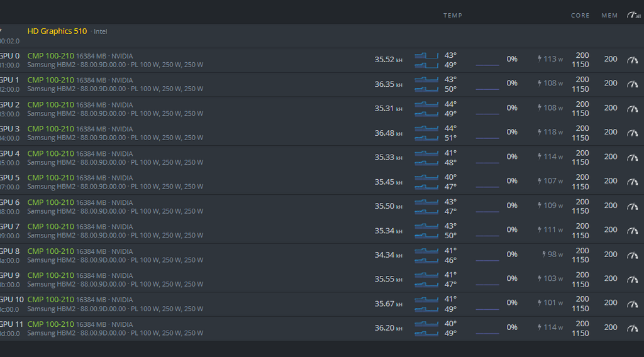Image resolution: width=644 pixels, height=357 pixels.
Task: Click the TEMP column header
Action: [x=452, y=15]
